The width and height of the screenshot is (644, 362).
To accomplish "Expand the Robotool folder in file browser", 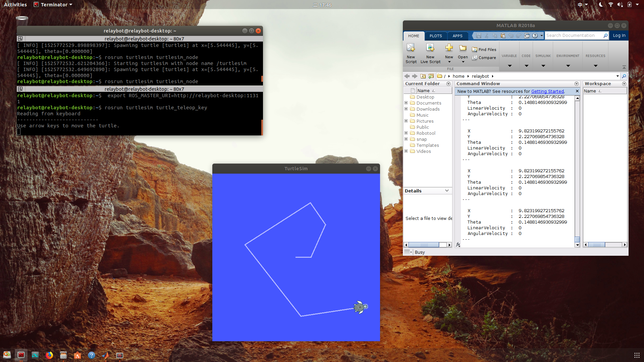I will pyautogui.click(x=406, y=133).
